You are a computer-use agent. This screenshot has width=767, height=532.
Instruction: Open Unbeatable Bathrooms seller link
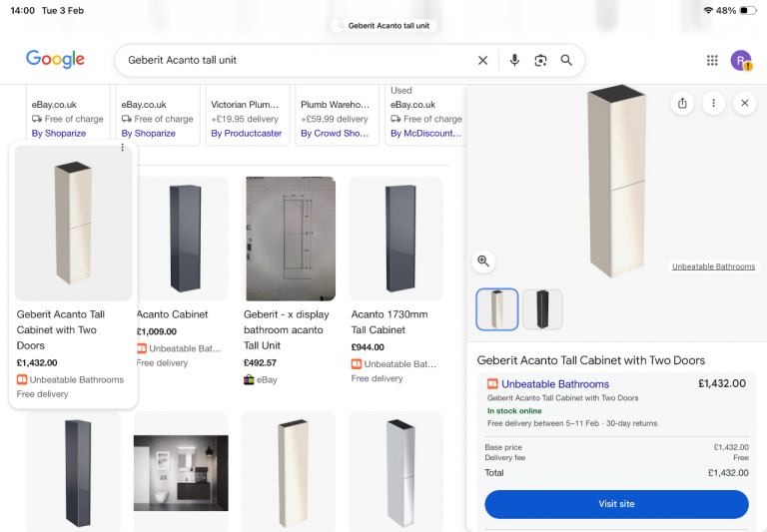(x=554, y=384)
